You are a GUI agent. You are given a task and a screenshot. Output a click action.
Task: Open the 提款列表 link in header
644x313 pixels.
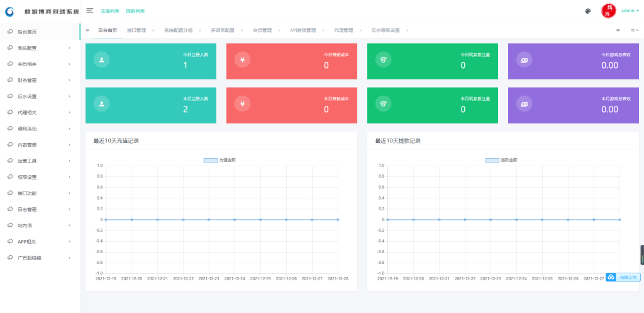point(135,11)
